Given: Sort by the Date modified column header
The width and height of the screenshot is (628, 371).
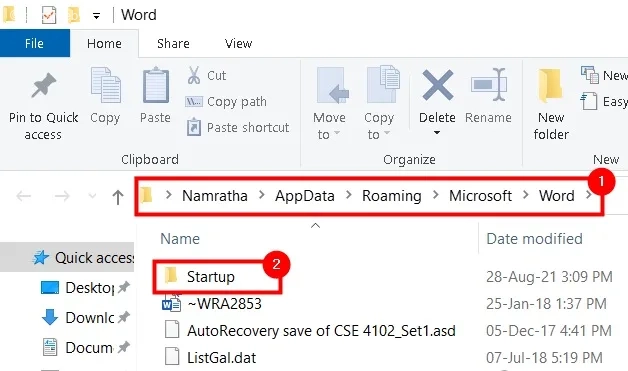Looking at the screenshot, I should tap(534, 239).
